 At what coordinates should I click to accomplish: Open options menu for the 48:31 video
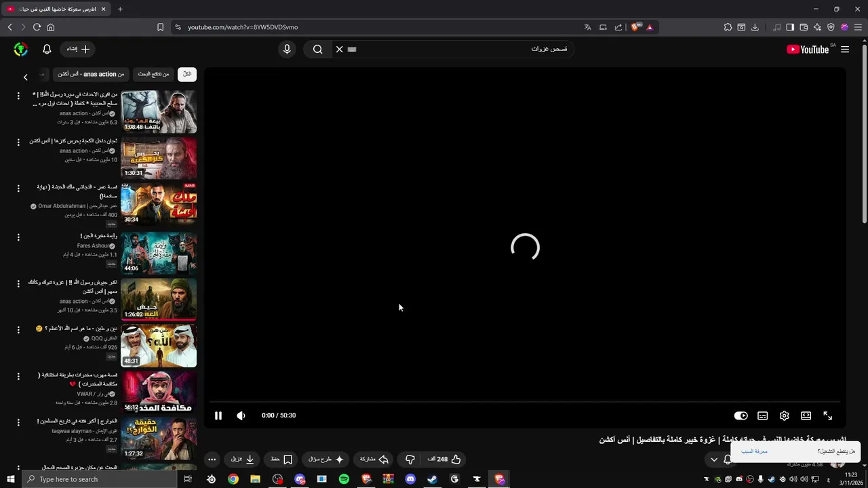pos(18,329)
